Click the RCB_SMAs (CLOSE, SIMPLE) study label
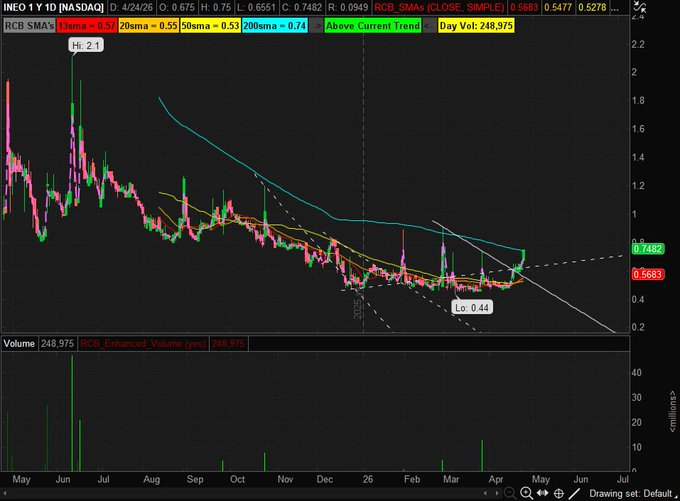This screenshot has height=501, width=680. (x=439, y=7)
